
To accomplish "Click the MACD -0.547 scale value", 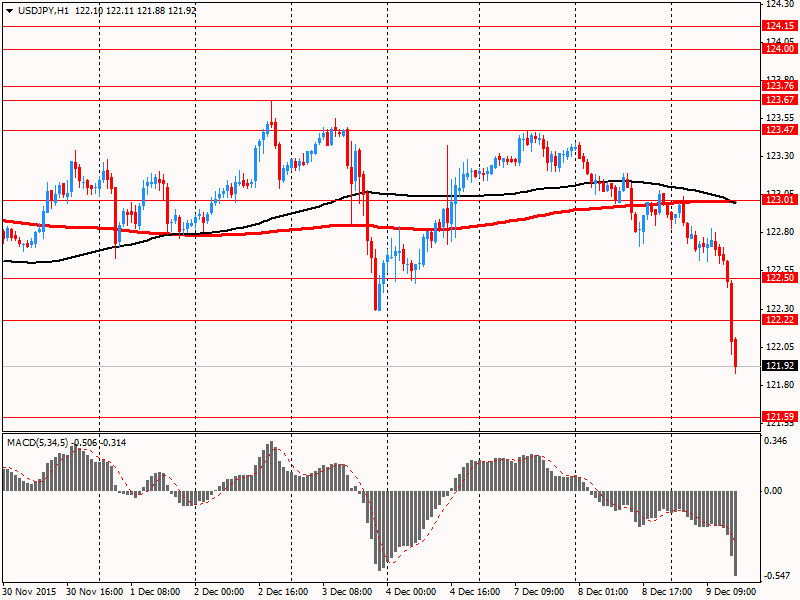I will (x=777, y=576).
